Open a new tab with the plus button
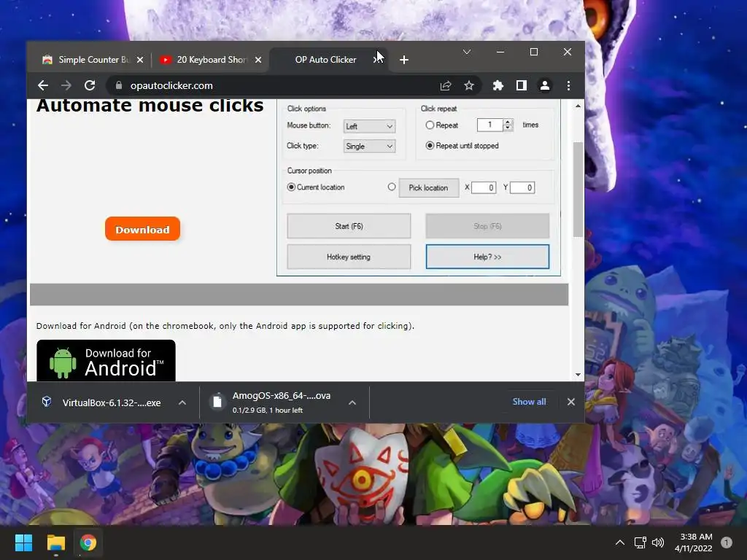 404,60
